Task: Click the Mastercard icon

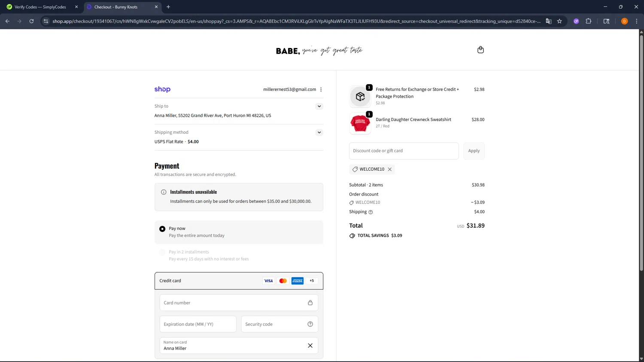Action: 283,281
